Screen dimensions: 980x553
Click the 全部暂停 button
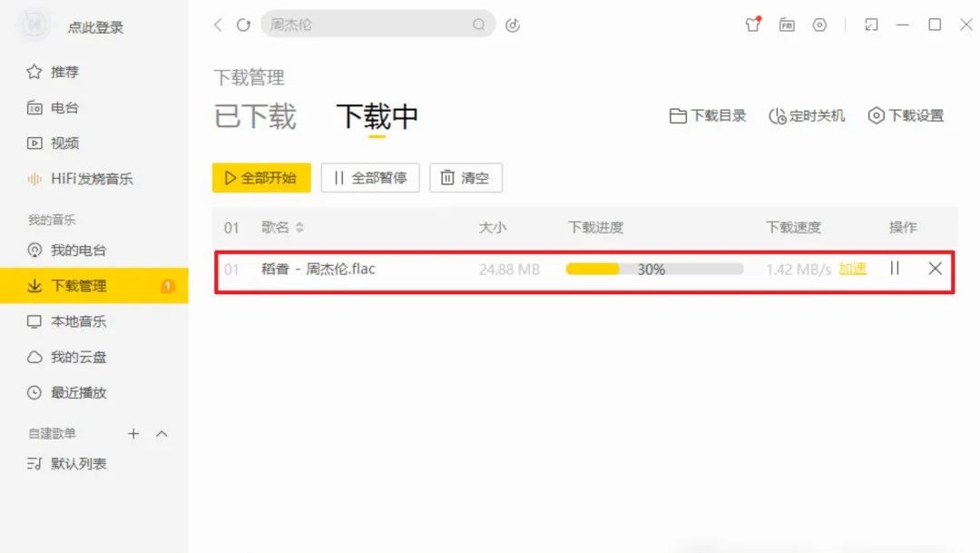pos(370,178)
